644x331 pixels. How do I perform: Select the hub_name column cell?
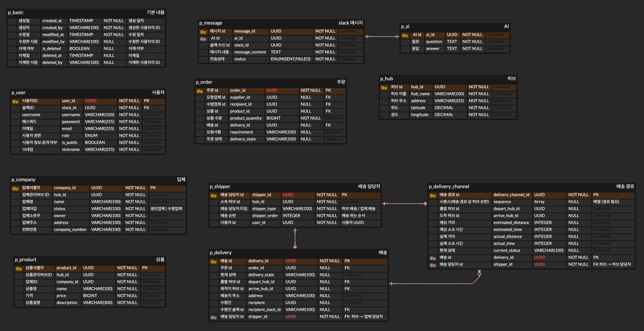click(x=420, y=94)
